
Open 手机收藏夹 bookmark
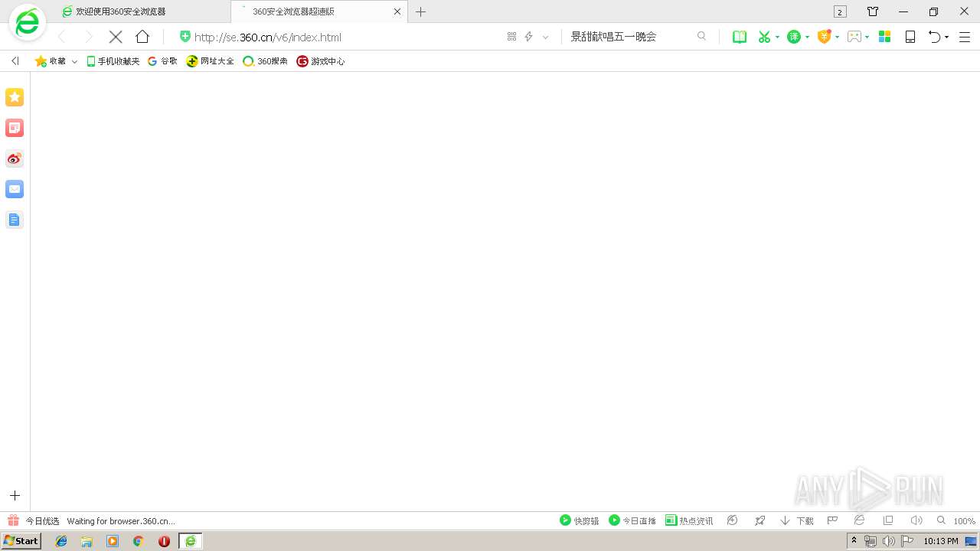click(113, 61)
